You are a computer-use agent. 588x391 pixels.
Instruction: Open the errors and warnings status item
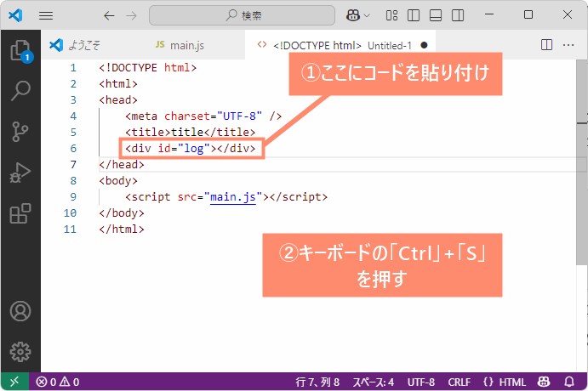click(x=58, y=382)
